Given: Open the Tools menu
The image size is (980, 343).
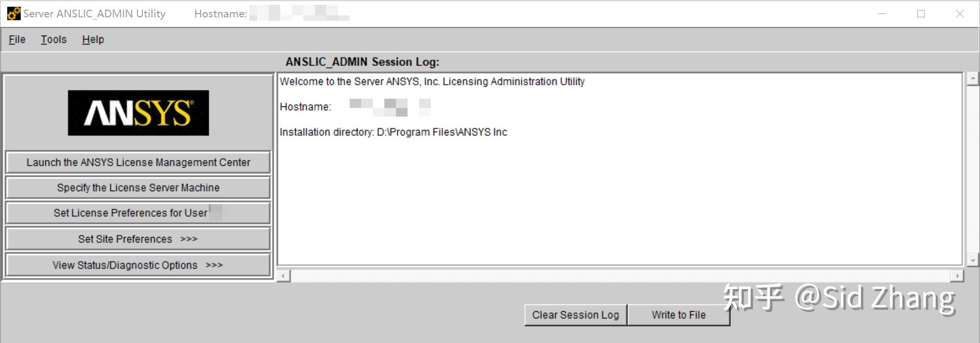Looking at the screenshot, I should [x=53, y=40].
